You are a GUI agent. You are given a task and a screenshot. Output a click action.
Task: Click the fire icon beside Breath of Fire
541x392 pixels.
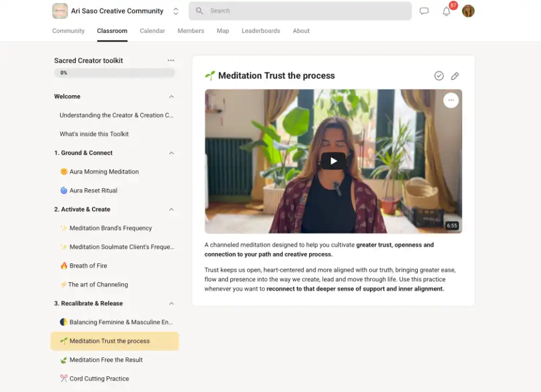tap(64, 265)
